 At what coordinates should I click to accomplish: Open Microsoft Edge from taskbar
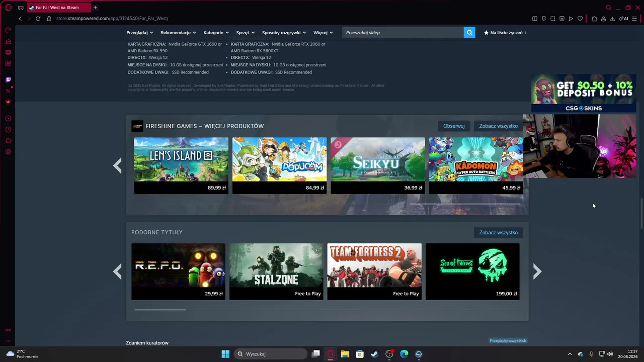404,354
